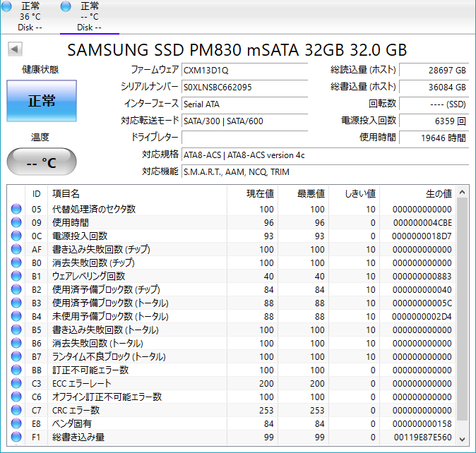Click total host writes value 36084 GB

[x=434, y=87]
